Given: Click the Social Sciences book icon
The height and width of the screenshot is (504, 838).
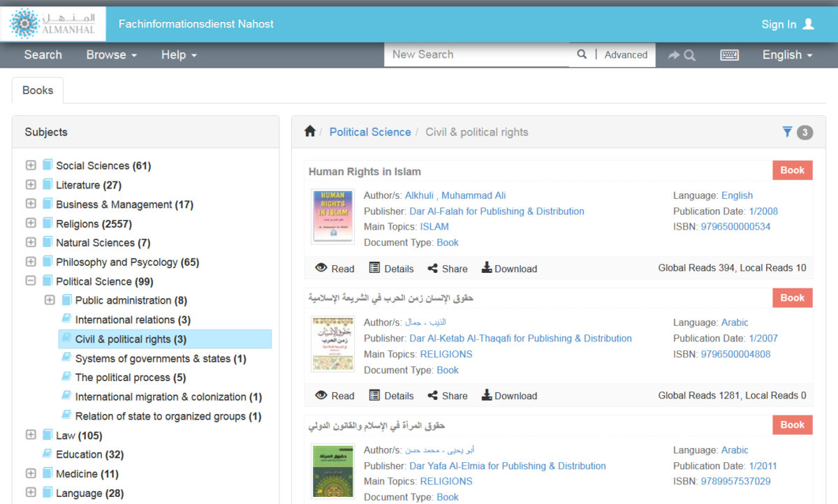Looking at the screenshot, I should (x=47, y=165).
